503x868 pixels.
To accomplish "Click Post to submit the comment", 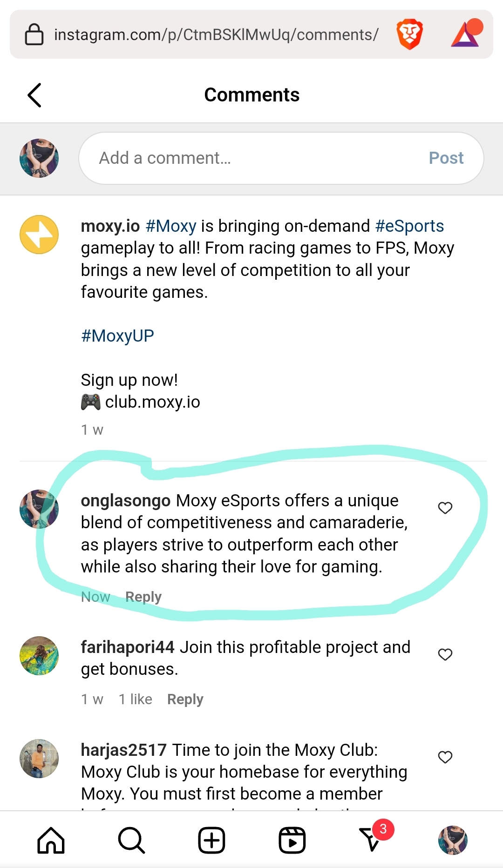I will click(x=446, y=158).
